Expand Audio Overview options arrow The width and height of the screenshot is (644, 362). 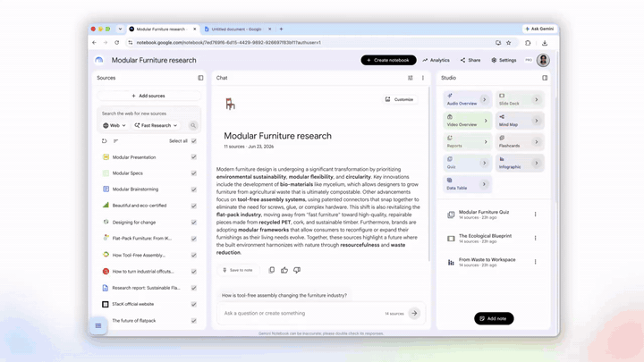tap(484, 100)
